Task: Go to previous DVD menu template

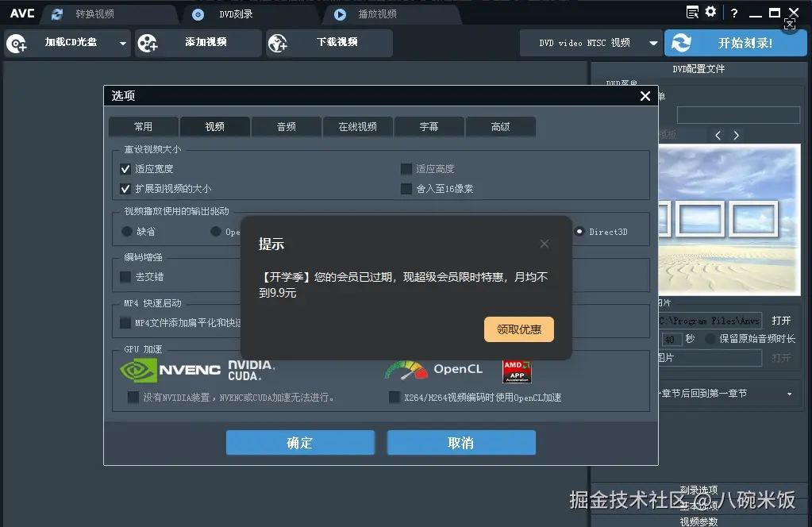Action: coord(718,136)
